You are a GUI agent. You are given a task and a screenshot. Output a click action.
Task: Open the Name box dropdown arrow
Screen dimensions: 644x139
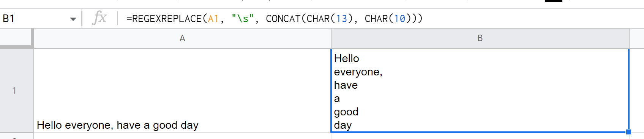(x=73, y=19)
